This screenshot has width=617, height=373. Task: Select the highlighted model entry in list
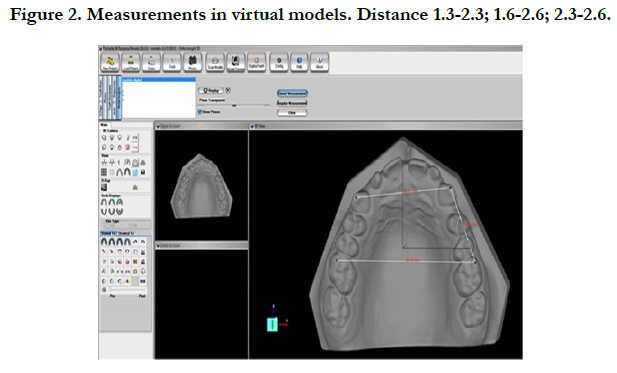159,80
